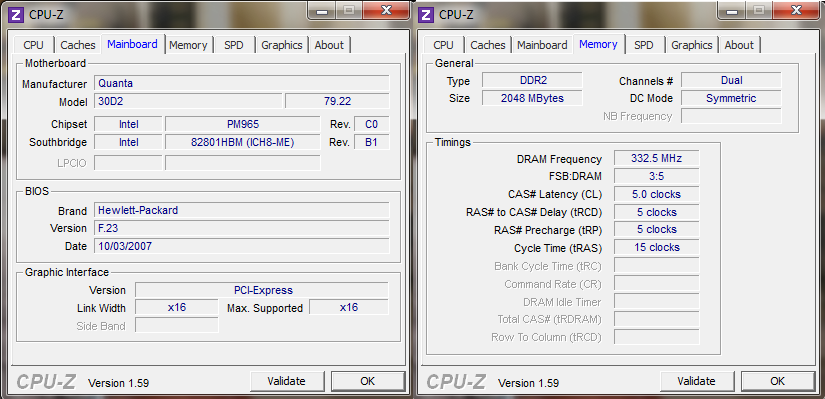The height and width of the screenshot is (399, 825).
Task: Close the right CPU-Z Memory window
Action: (x=796, y=10)
